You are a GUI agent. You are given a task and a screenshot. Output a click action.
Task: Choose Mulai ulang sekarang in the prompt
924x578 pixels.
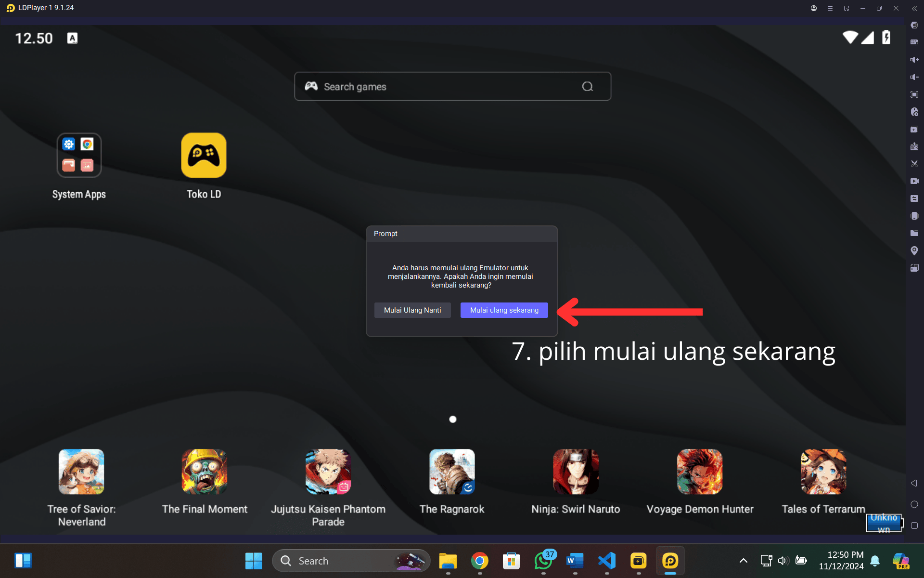click(x=504, y=310)
